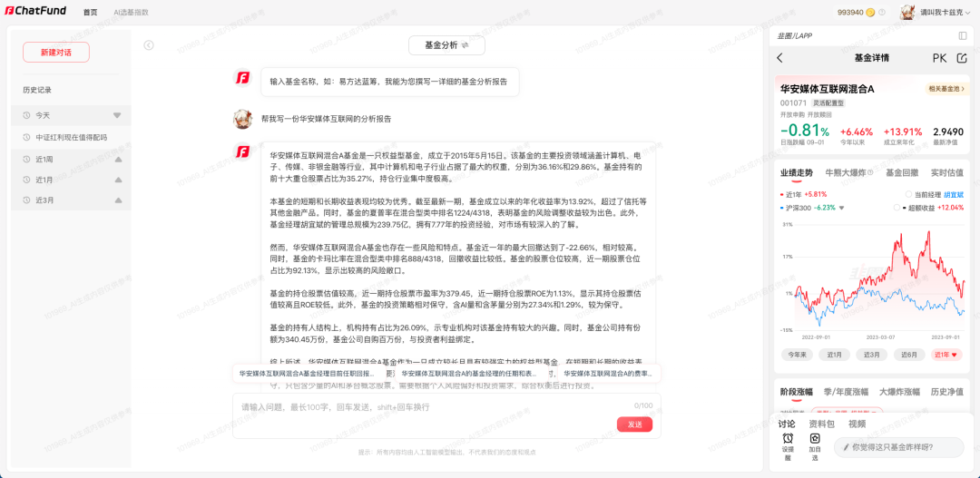This screenshot has height=478, width=980.
Task: Select the 牛熊大爆炸 tab
Action: pos(845,172)
